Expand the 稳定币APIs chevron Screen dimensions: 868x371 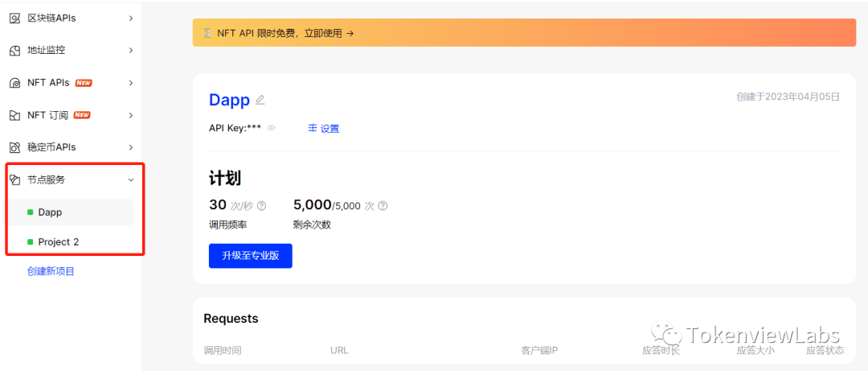coord(131,147)
